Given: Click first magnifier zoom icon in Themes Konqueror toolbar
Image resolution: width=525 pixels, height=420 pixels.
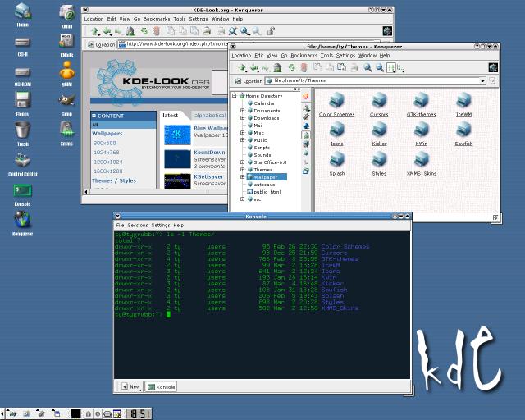Looking at the screenshot, I should point(367,68).
